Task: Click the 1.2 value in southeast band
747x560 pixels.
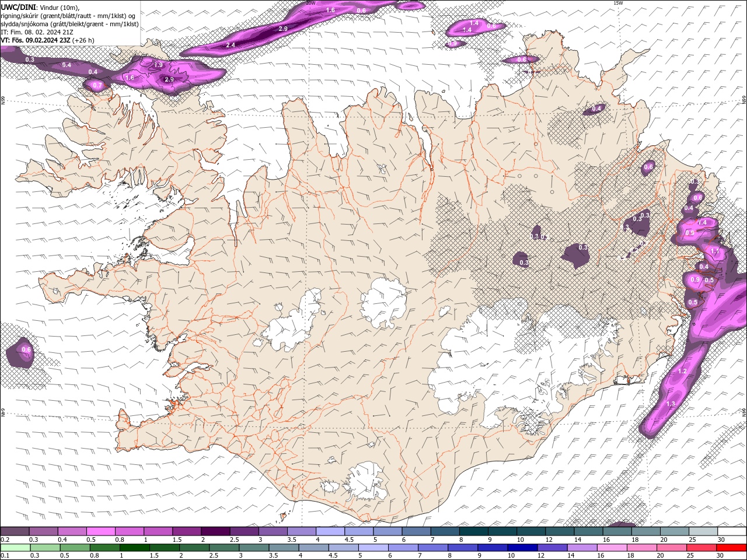Action: pos(682,371)
